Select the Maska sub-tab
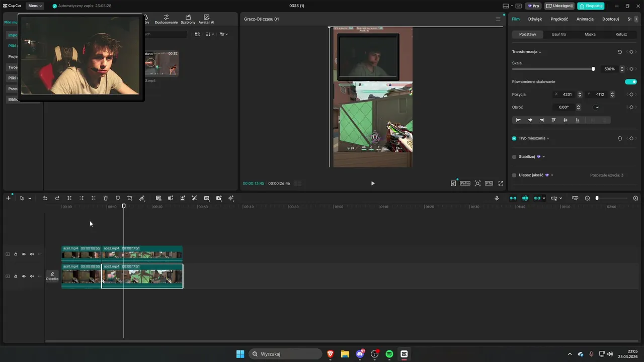The height and width of the screenshot is (362, 644). pos(590,34)
